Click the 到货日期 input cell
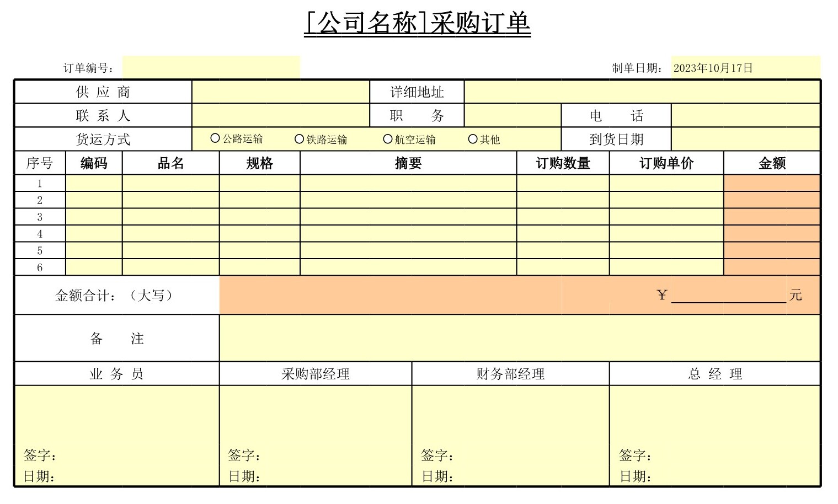Screen dimensions: 838x504 click(x=745, y=140)
